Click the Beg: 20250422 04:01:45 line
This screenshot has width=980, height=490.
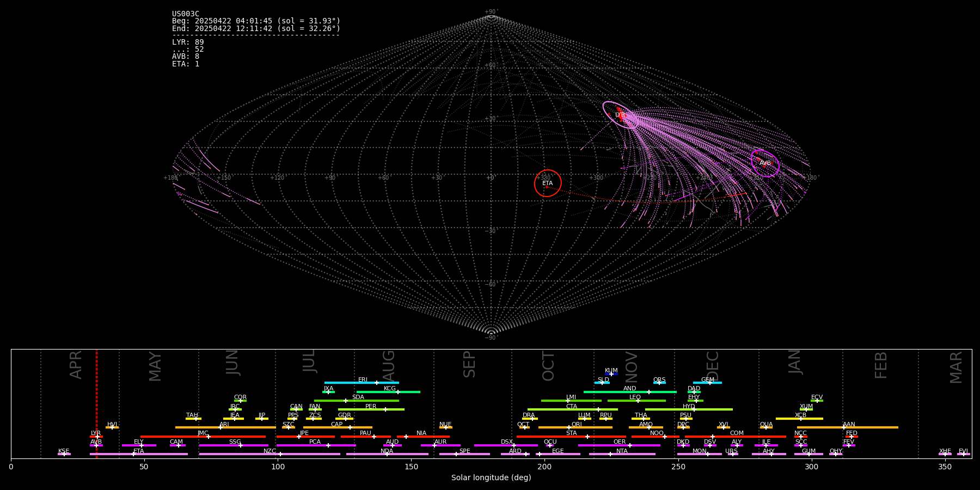pos(256,21)
